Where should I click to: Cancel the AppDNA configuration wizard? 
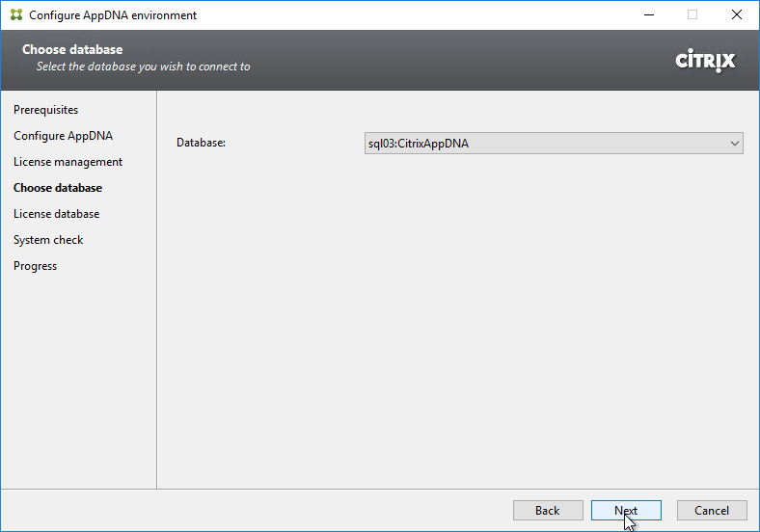pyautogui.click(x=712, y=510)
